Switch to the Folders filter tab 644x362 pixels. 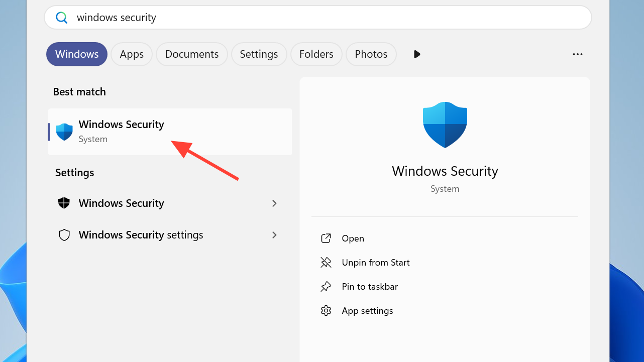[x=316, y=54]
